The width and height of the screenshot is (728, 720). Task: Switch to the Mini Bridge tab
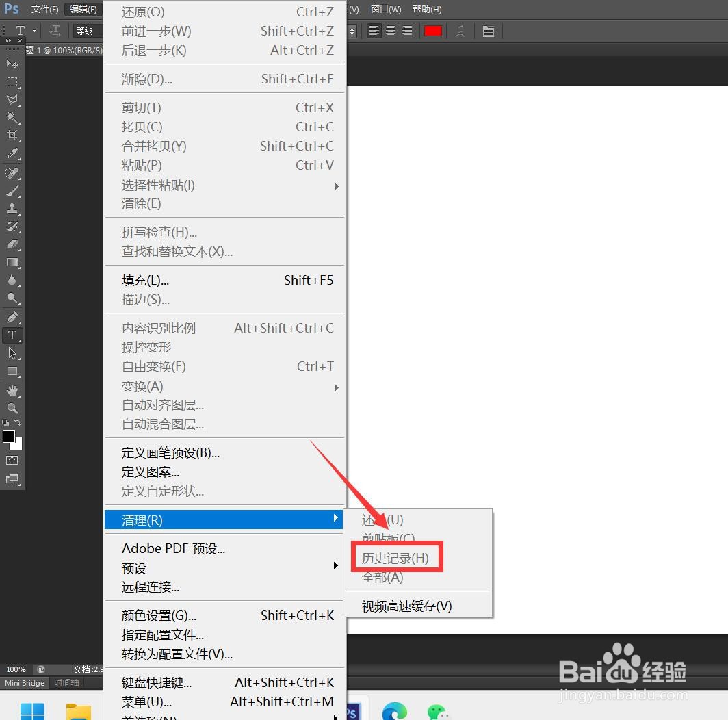click(x=24, y=683)
